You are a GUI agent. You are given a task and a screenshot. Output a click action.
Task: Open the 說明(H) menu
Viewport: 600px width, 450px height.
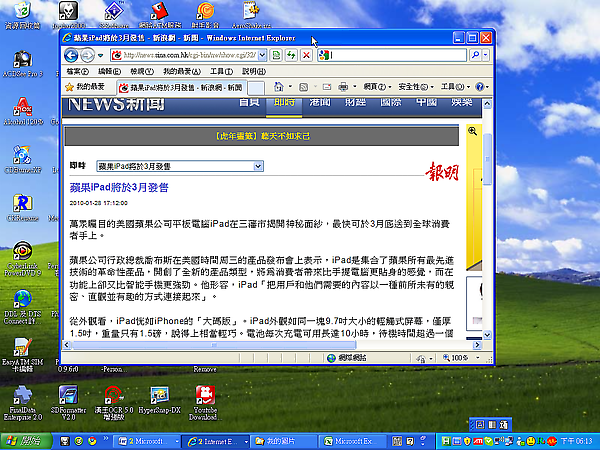click(254, 72)
